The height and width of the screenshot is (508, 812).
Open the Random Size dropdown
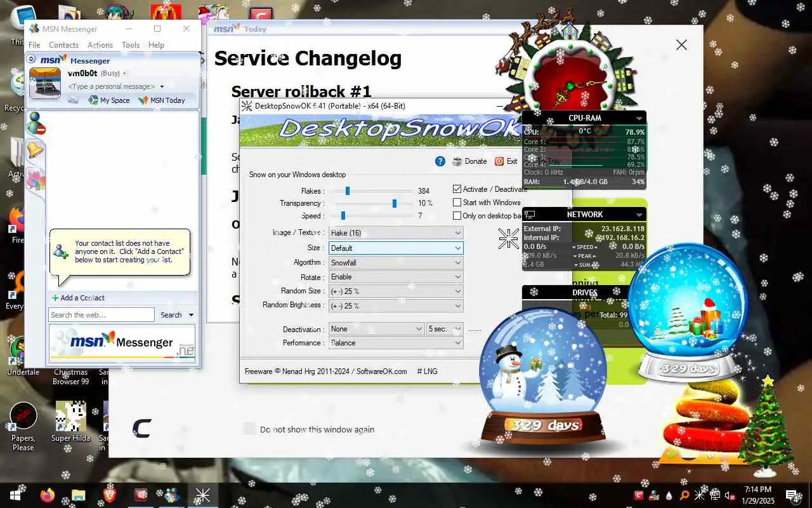coord(396,291)
